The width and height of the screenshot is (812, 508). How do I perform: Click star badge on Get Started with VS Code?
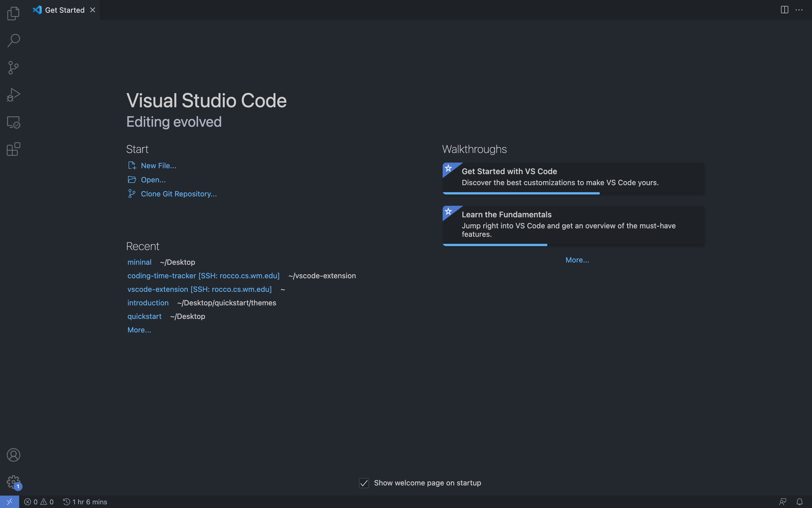pos(448,168)
